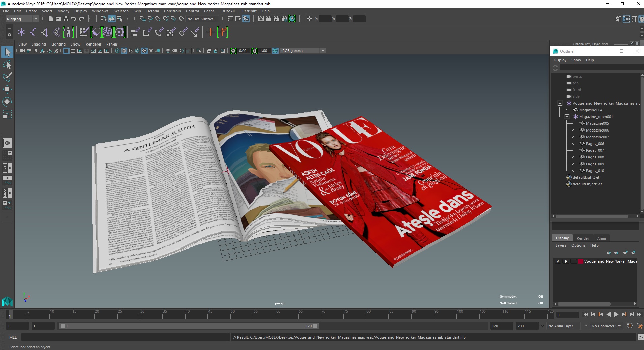Activate the Rotate tool

point(7,102)
